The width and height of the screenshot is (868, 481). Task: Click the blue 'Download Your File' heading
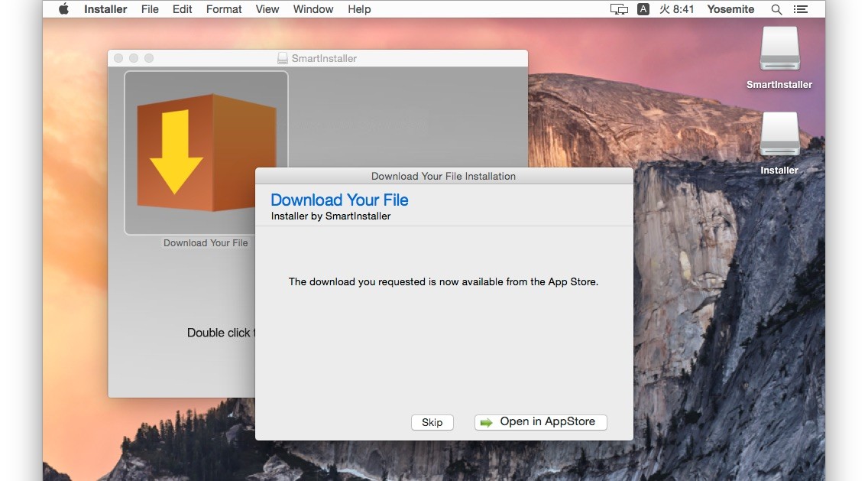[339, 200]
